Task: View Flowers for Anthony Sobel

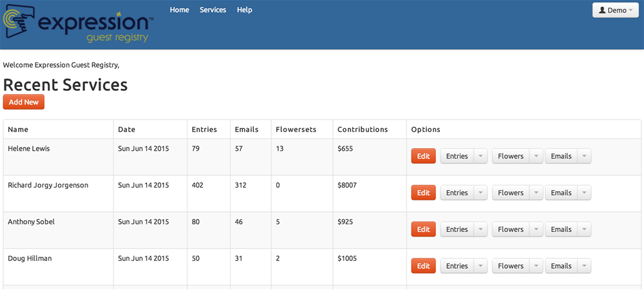Action: (x=511, y=229)
